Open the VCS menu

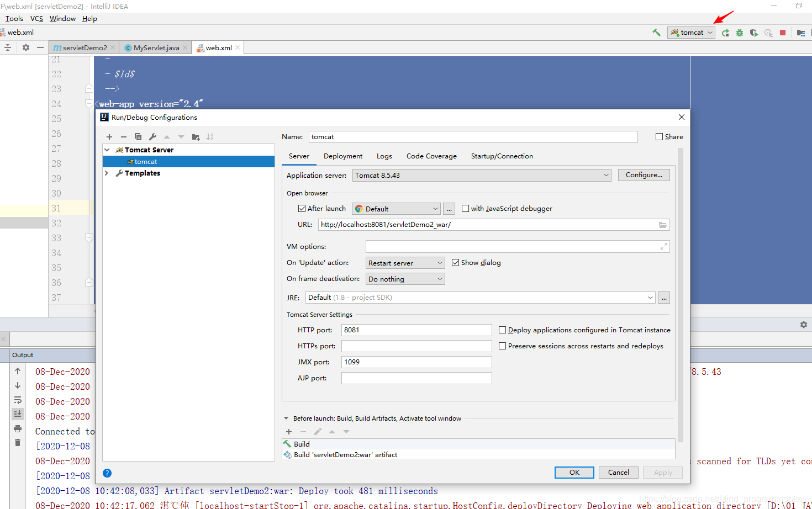click(36, 19)
